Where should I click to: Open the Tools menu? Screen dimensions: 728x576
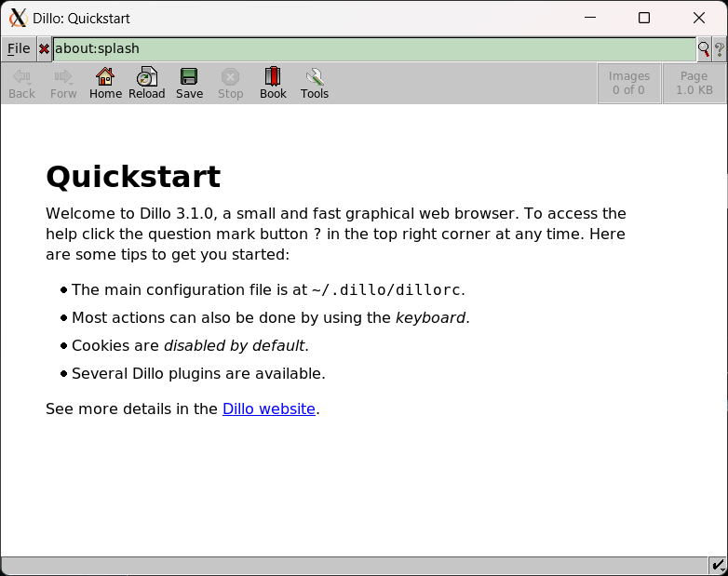315,84
